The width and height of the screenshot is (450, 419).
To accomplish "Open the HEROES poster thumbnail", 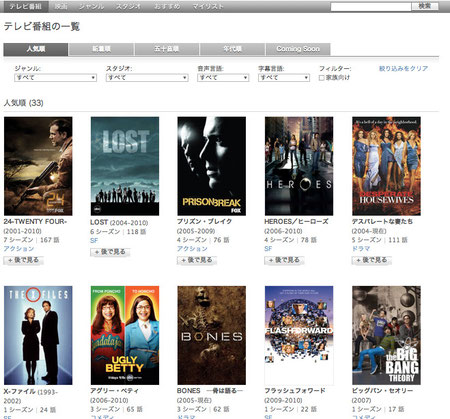I will point(299,166).
